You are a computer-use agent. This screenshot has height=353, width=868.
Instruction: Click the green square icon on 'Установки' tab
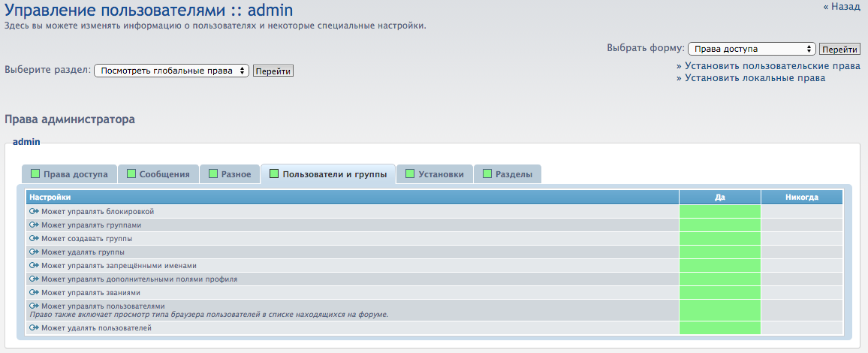(410, 174)
